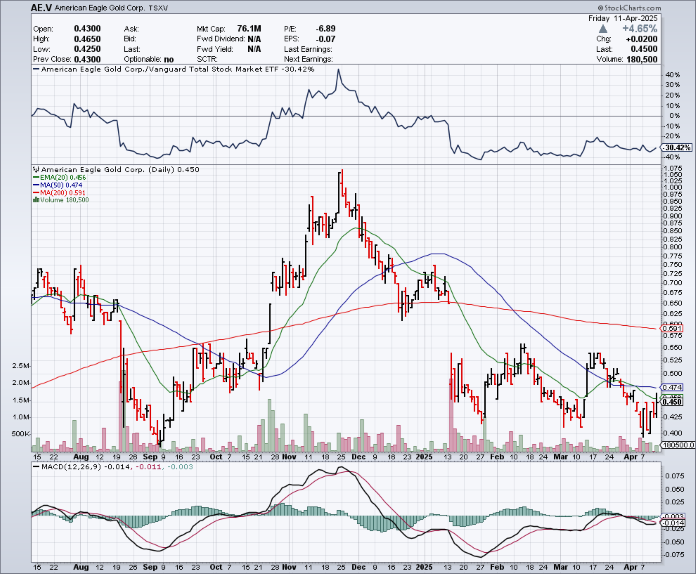
Task: Click the Nov label on the MACD date axis
Action: (291, 565)
